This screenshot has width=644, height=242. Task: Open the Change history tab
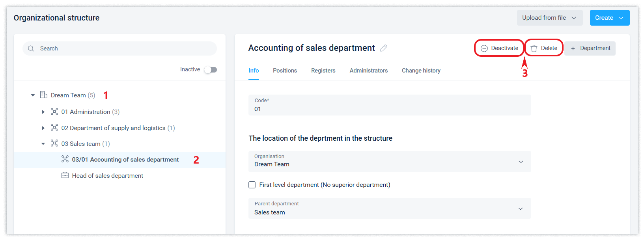pos(421,71)
